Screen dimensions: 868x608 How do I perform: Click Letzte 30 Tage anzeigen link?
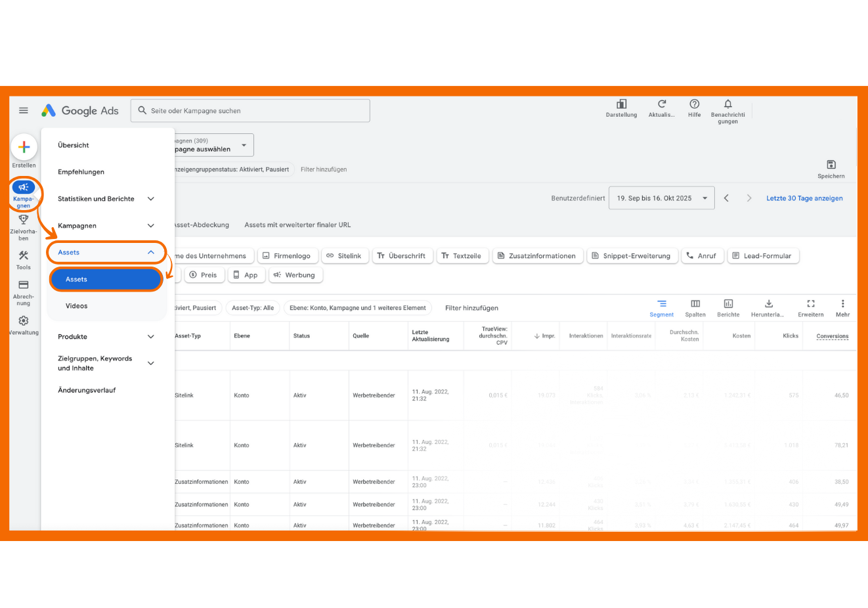click(x=804, y=198)
